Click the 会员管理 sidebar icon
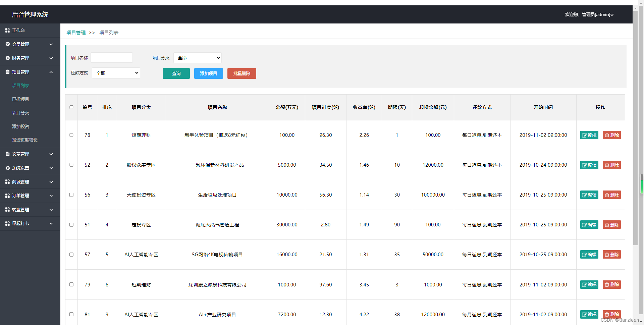The image size is (644, 325). click(7, 44)
